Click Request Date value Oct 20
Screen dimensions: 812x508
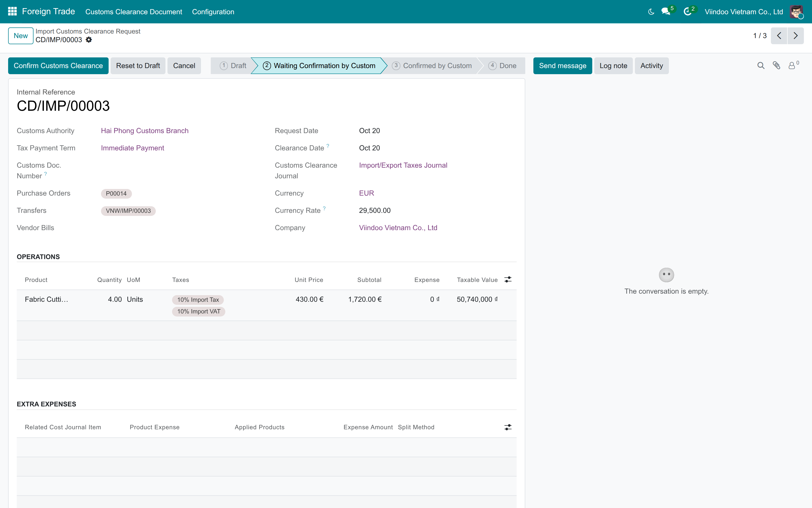click(x=369, y=131)
